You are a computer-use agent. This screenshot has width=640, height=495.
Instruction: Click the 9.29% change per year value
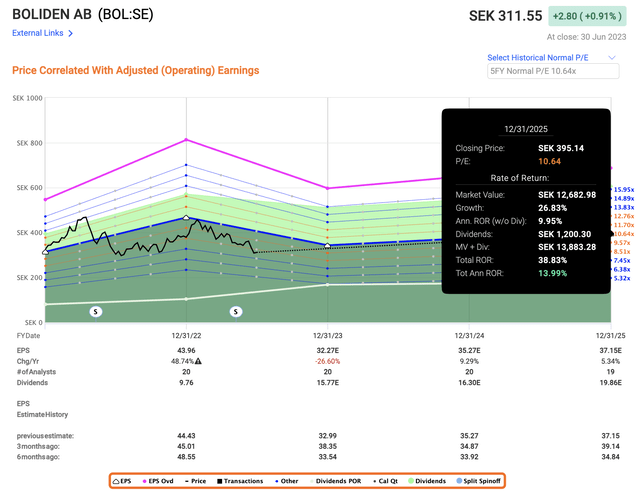coord(469,362)
